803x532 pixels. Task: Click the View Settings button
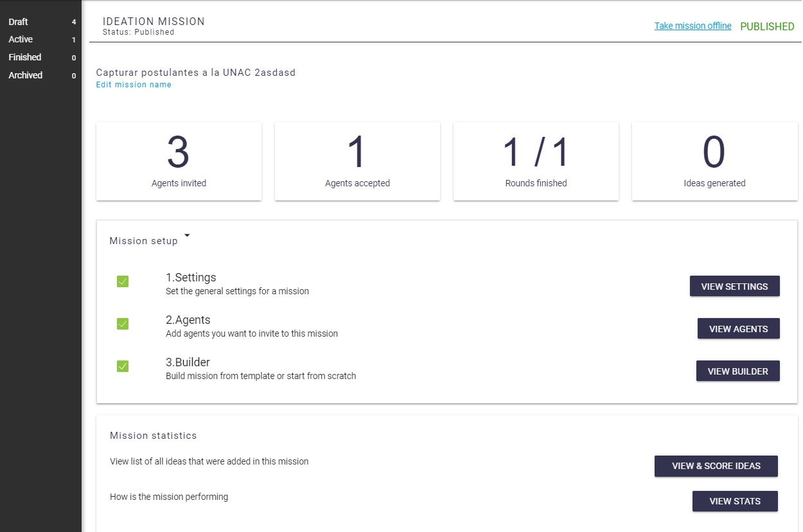pyautogui.click(x=734, y=287)
